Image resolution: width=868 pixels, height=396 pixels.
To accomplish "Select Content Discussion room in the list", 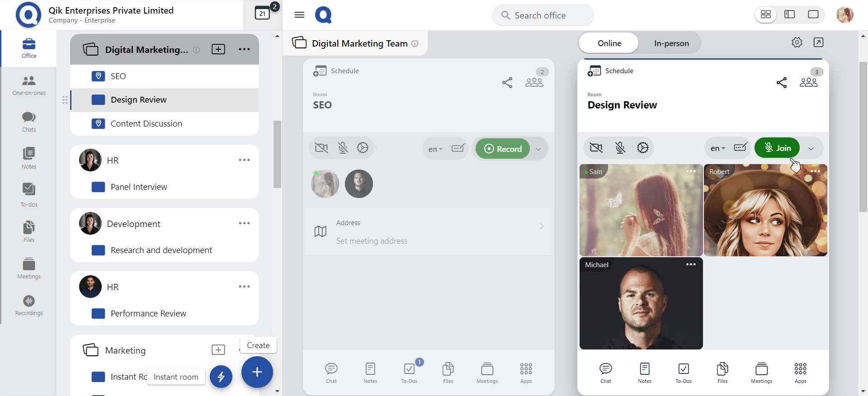I will pos(146,124).
